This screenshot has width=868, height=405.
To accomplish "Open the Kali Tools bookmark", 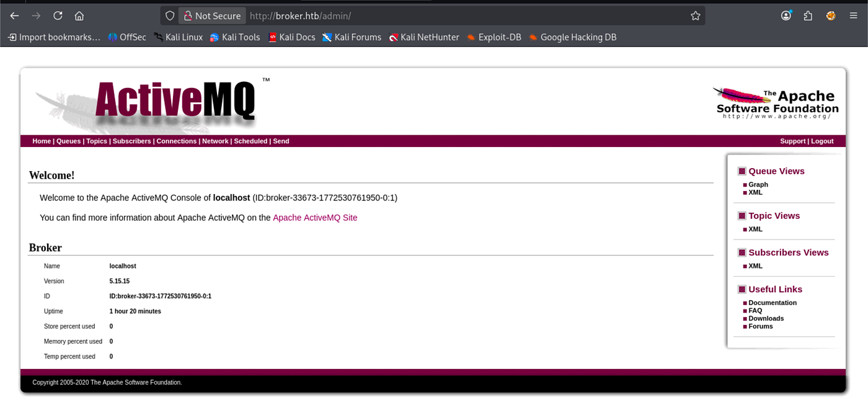I will (x=235, y=37).
